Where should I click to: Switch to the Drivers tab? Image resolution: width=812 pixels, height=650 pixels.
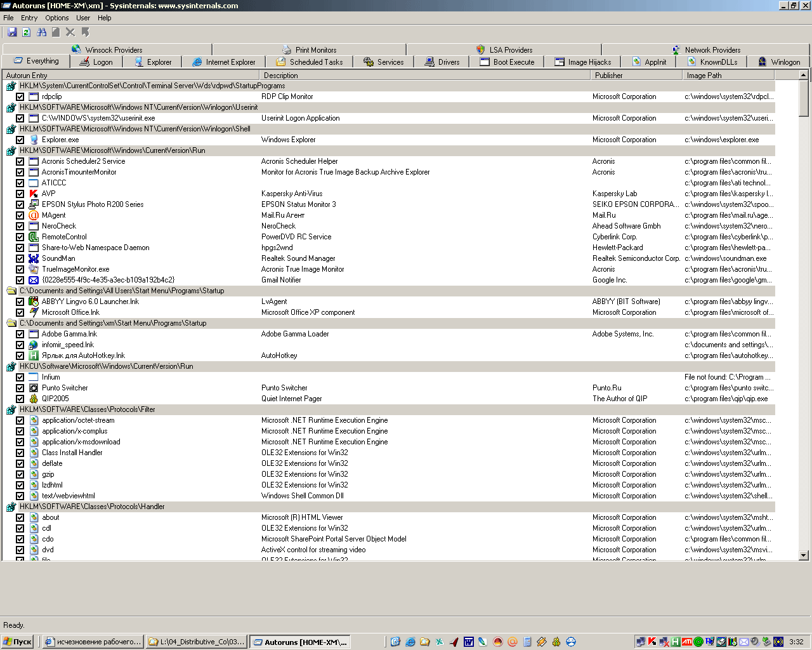coord(442,62)
